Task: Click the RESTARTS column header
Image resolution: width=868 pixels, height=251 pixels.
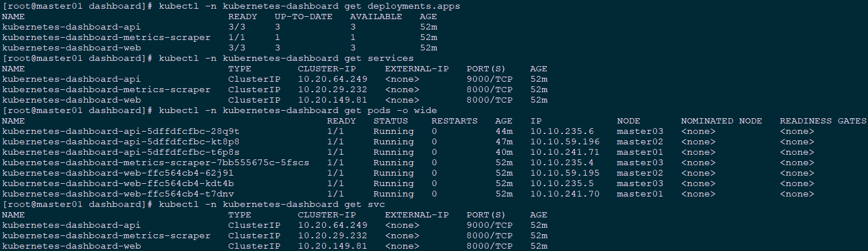Action: 455,121
